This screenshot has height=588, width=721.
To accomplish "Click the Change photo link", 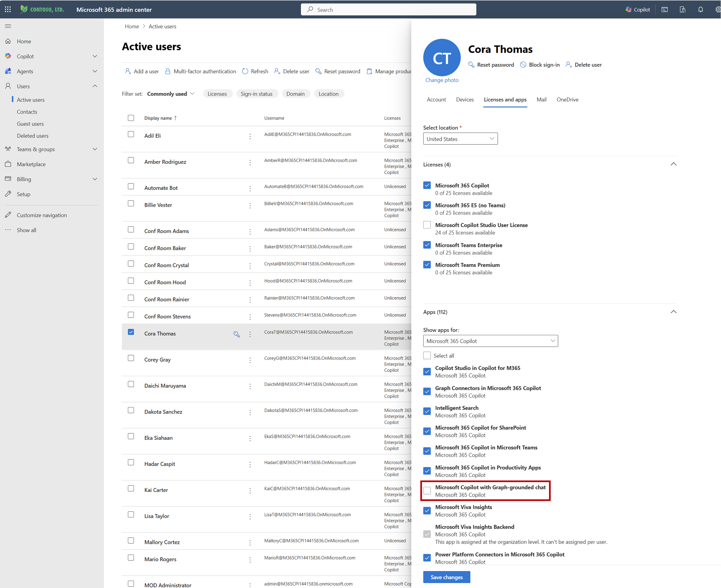I will pos(442,80).
